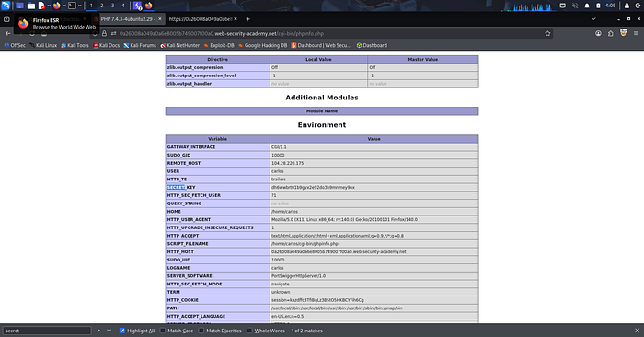This screenshot has height=337, width=644.
Task: Open the Exploit-DB bookmark
Action: [219, 45]
